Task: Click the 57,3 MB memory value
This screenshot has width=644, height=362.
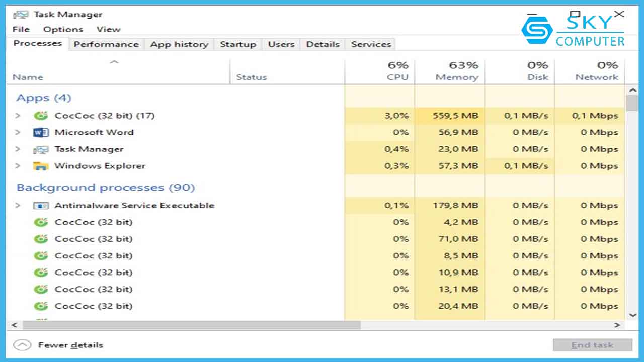Action: pyautogui.click(x=458, y=166)
